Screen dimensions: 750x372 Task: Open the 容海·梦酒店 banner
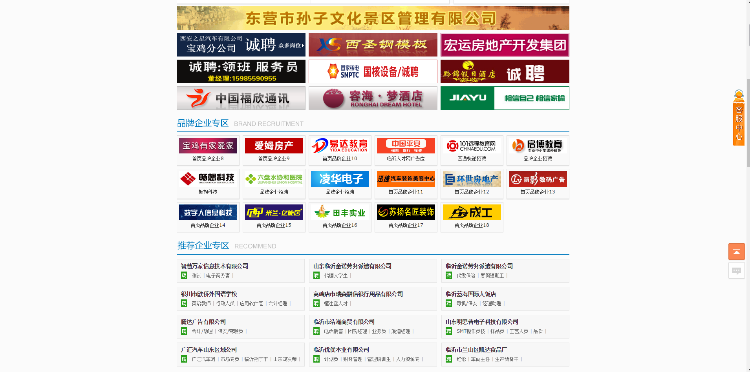[x=373, y=98]
